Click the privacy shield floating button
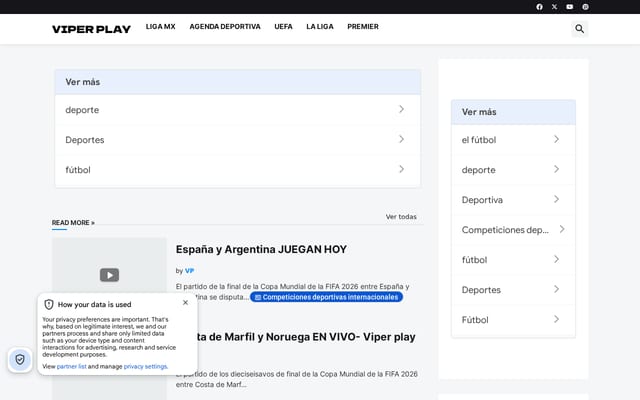The height and width of the screenshot is (400, 640). [20, 360]
